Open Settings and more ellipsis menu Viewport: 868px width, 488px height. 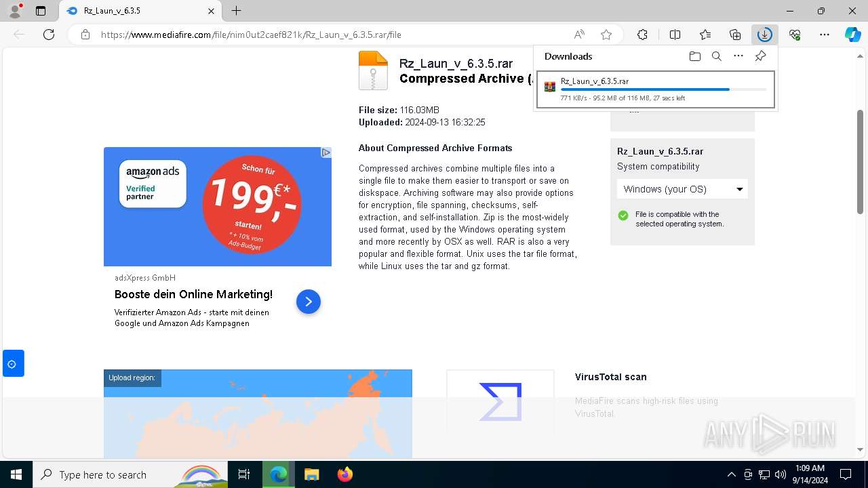825,35
